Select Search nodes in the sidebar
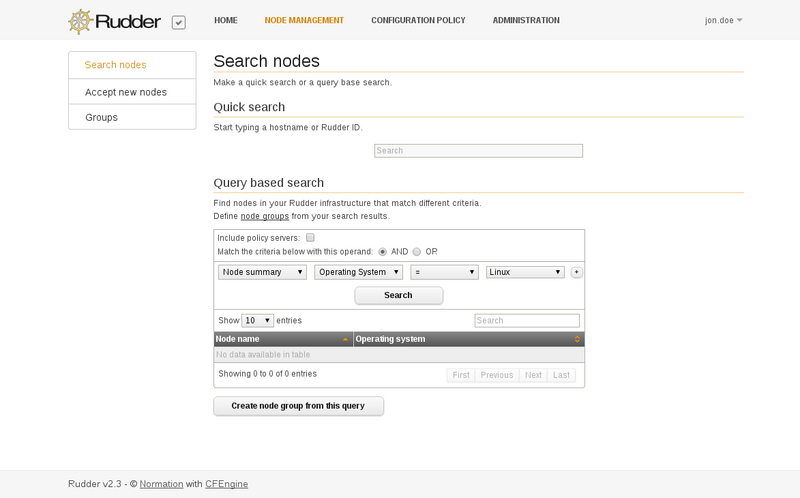The width and height of the screenshot is (800, 498). [x=132, y=65]
